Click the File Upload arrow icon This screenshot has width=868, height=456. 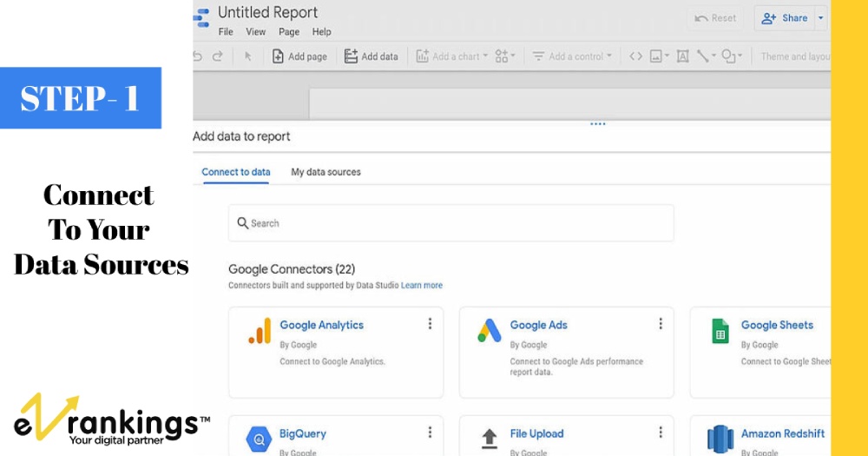point(490,437)
